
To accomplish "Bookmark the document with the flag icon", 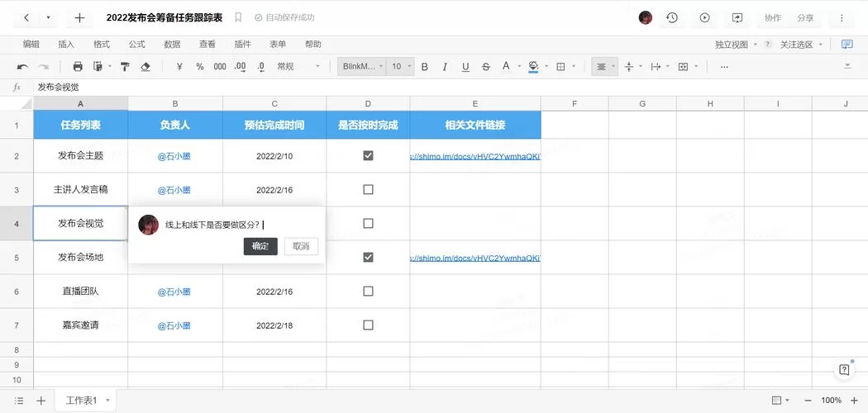I will [x=238, y=17].
